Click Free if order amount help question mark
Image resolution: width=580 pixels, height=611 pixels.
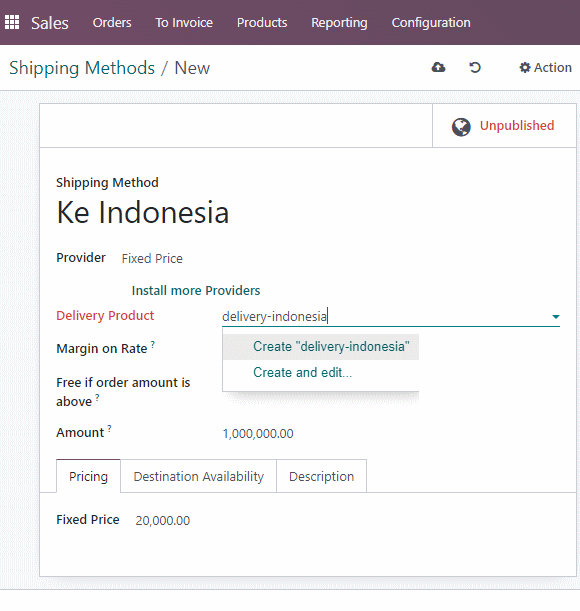(x=97, y=397)
